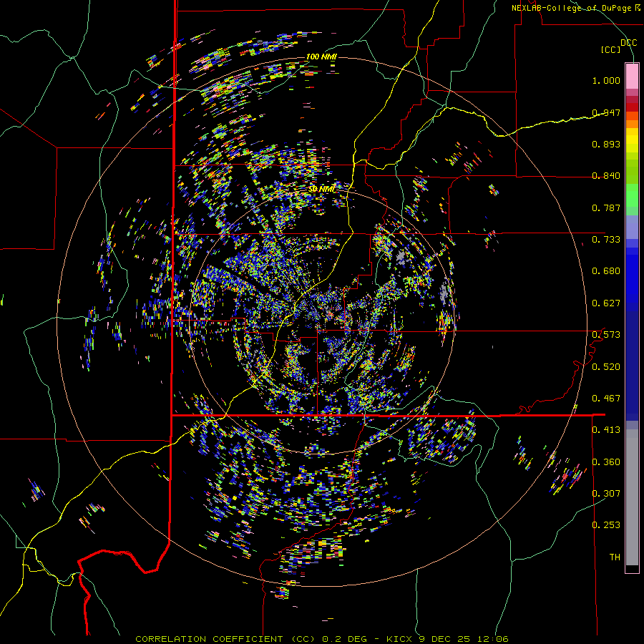Click the 0.360 scale value

(x=606, y=462)
